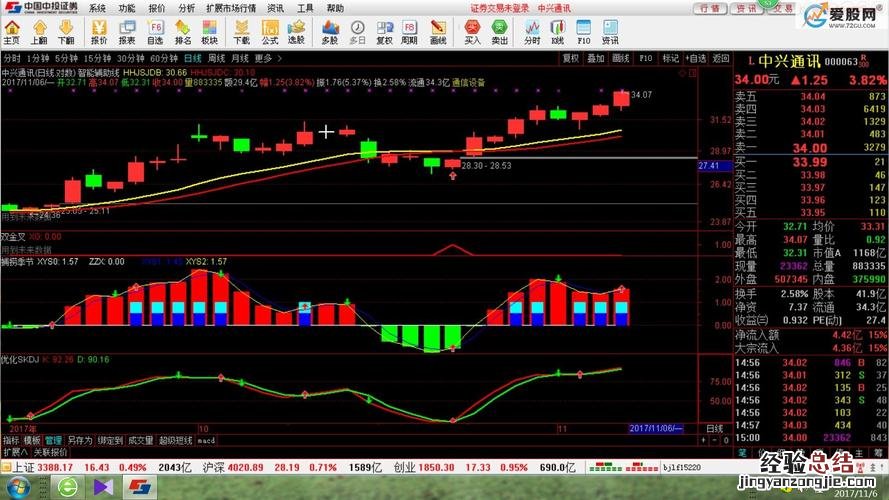The height and width of the screenshot is (500, 889).
Task: Open the 扩展市场行情 menu
Action: [232, 7]
